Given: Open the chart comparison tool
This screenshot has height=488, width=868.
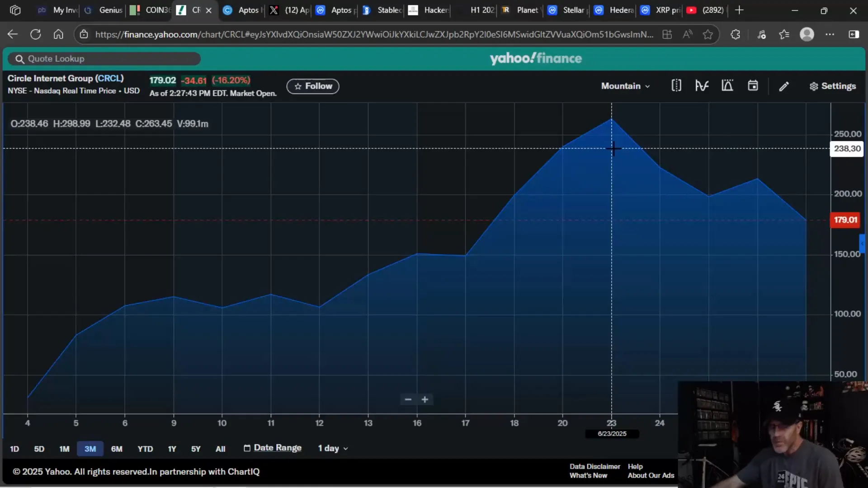Looking at the screenshot, I should pos(676,86).
